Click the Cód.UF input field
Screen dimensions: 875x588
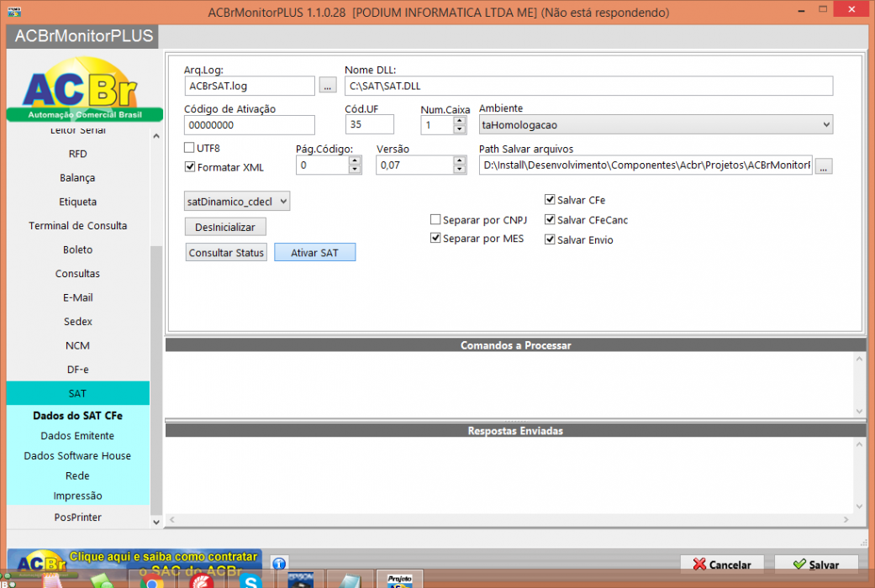click(370, 124)
